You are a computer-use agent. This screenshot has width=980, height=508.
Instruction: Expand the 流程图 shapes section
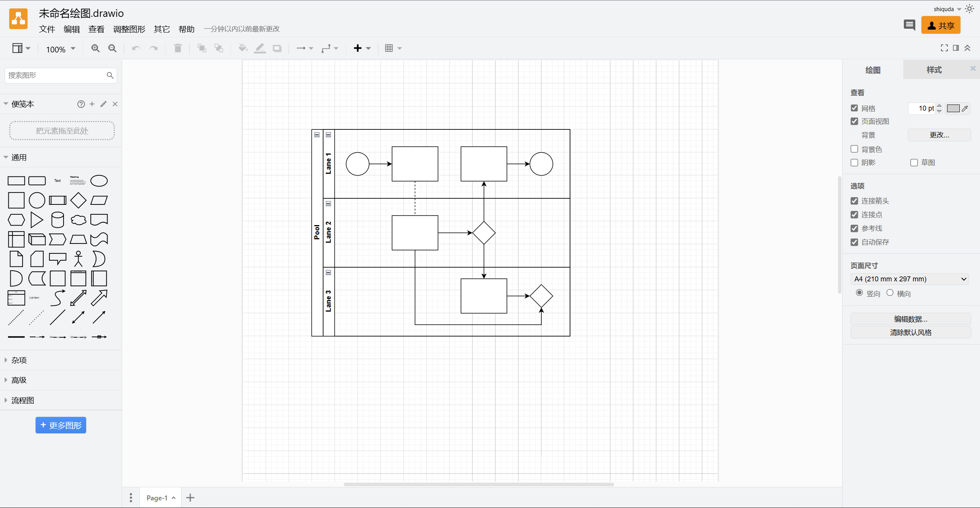click(23, 400)
